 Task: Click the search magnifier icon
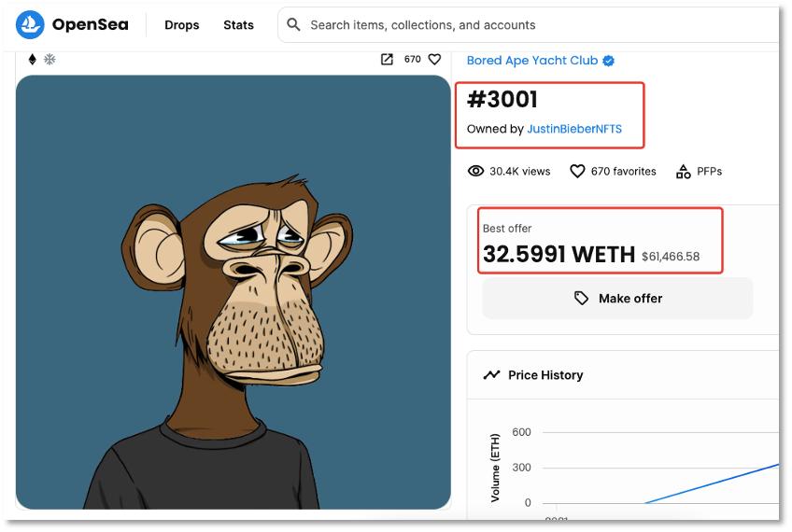293,25
